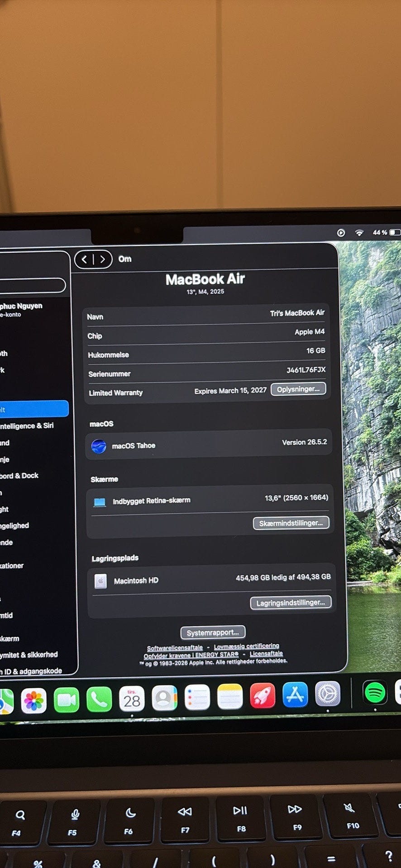
Task: Open Intelligence & Siri in the sidebar
Action: [27, 426]
